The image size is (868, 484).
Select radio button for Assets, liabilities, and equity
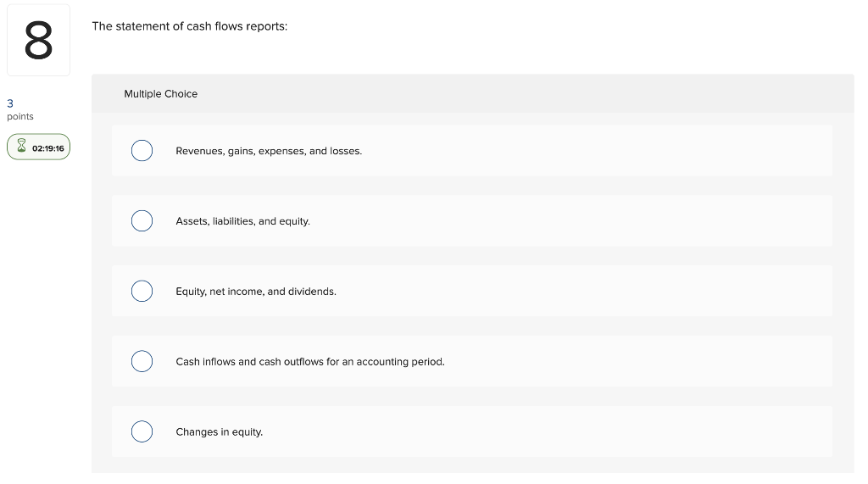(x=142, y=221)
